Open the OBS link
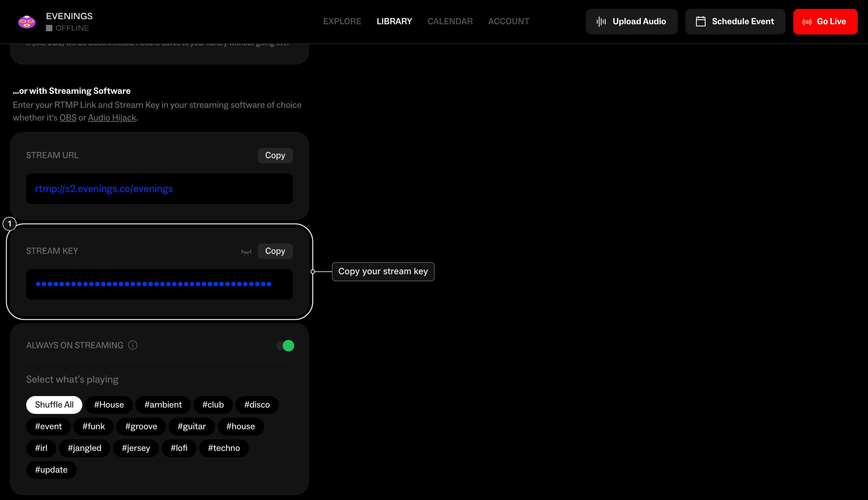This screenshot has height=500, width=868. 68,118
